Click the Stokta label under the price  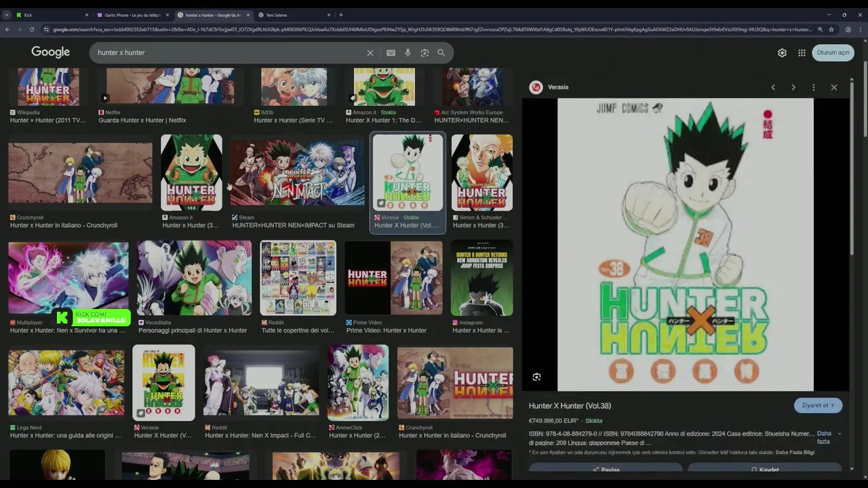coord(594,421)
